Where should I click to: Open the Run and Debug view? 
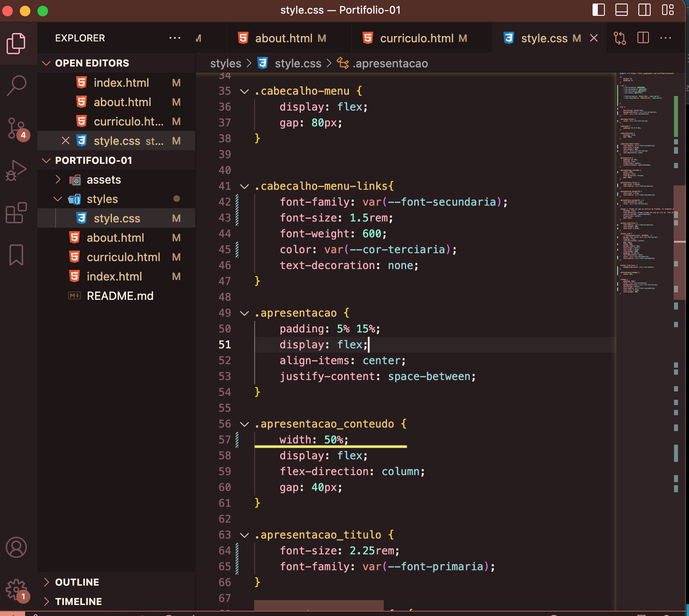coord(16,170)
